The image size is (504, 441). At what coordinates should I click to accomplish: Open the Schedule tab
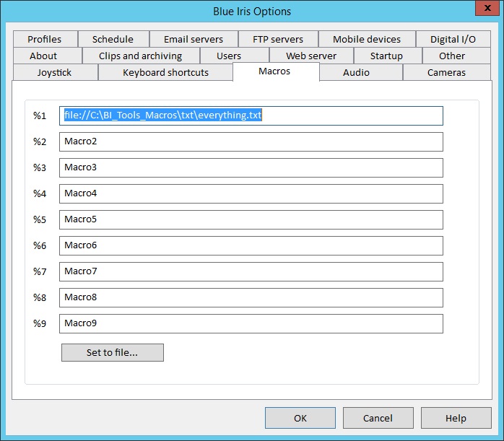click(x=113, y=39)
